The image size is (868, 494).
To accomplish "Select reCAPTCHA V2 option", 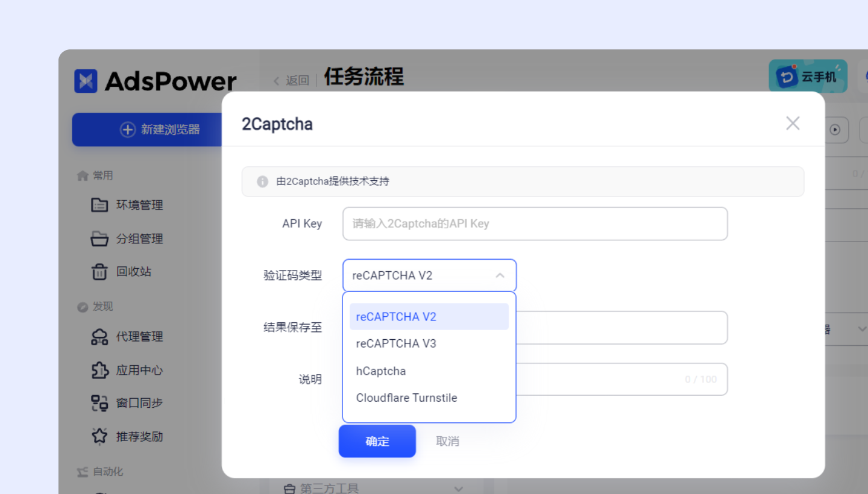I will coord(429,317).
